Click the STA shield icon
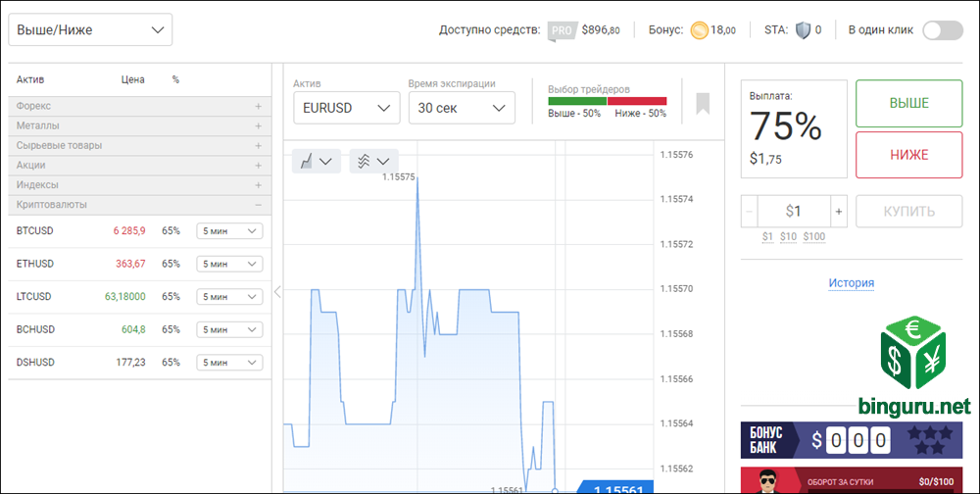This screenshot has width=980, height=494. pyautogui.click(x=803, y=30)
